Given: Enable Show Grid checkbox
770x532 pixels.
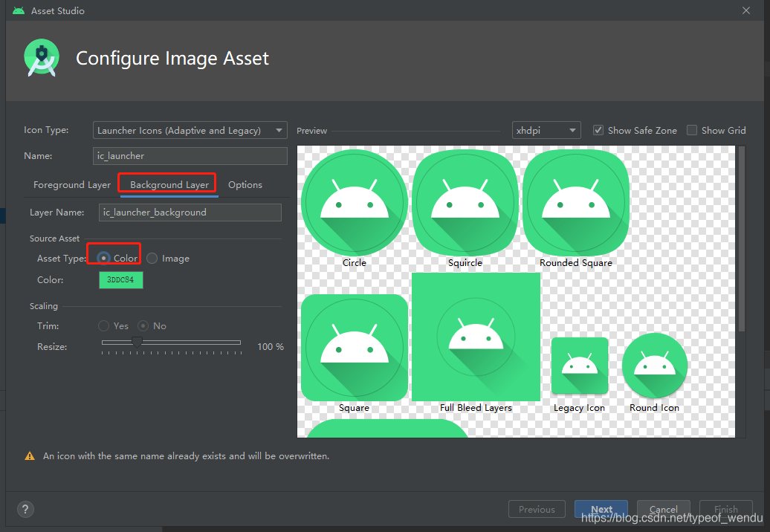Looking at the screenshot, I should click(x=691, y=130).
